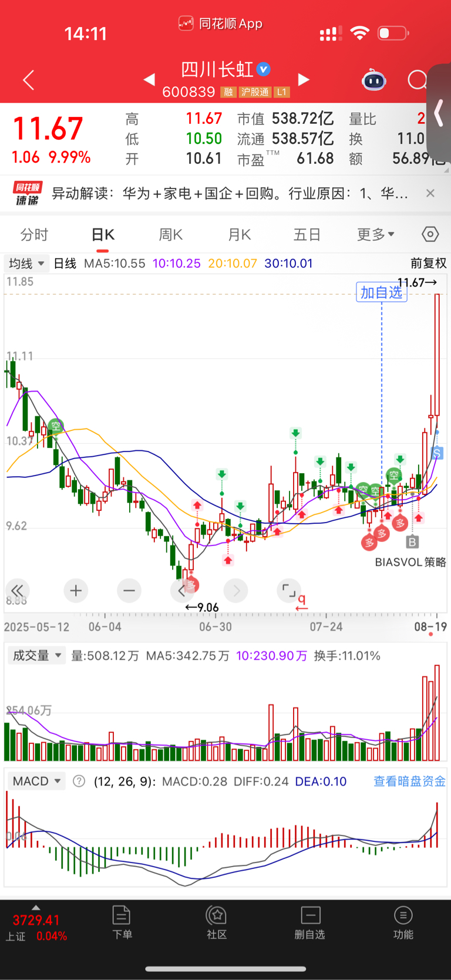This screenshot has height=980, width=451.
Task: Open the 同花顺速递 logo
Action: coord(27,193)
